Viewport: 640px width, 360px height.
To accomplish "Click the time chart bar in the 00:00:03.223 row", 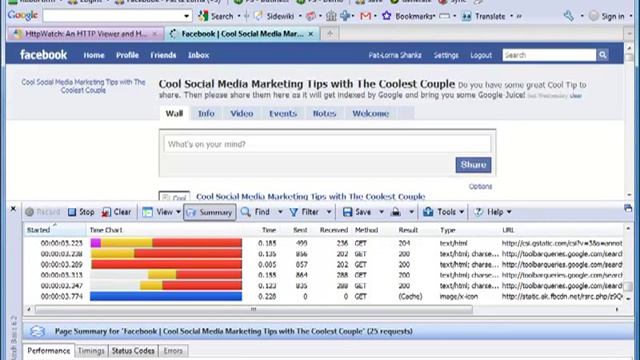I will tap(166, 243).
